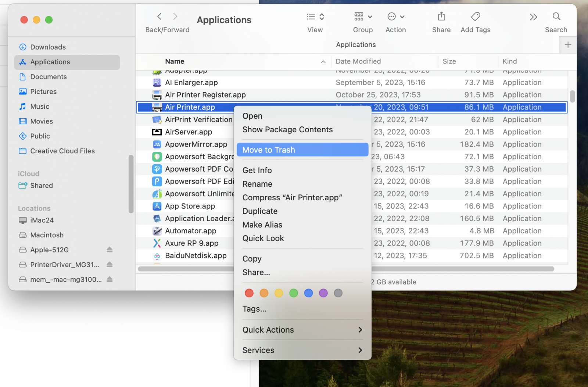The height and width of the screenshot is (387, 588).
Task: Expand hidden toolbar items via double chevron
Action: click(533, 17)
